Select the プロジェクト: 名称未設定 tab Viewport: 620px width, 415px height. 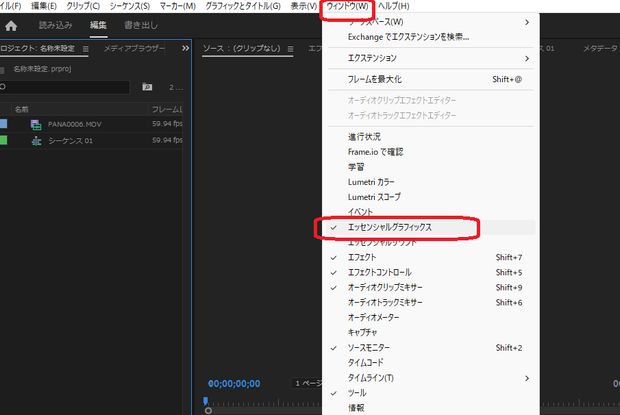tap(38, 49)
